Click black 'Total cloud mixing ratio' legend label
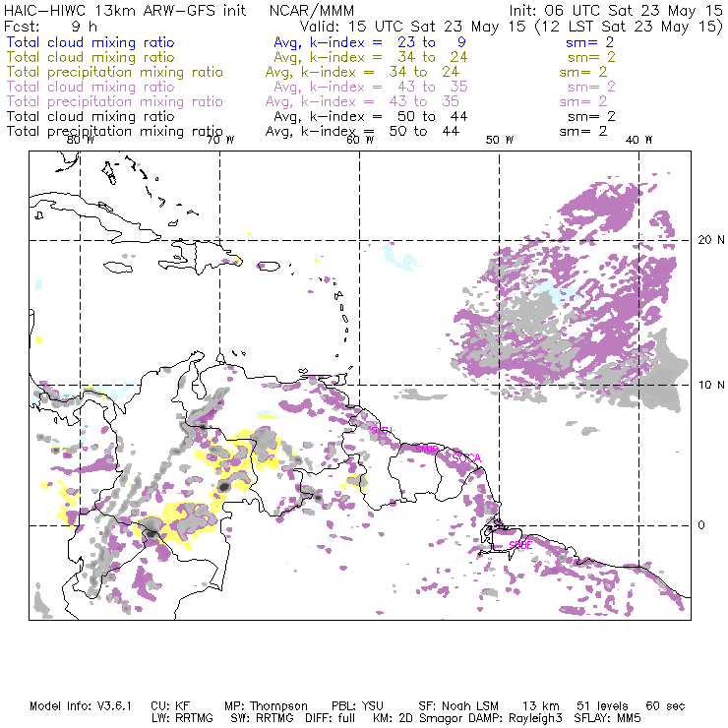728x728 pixels. pos(91,116)
